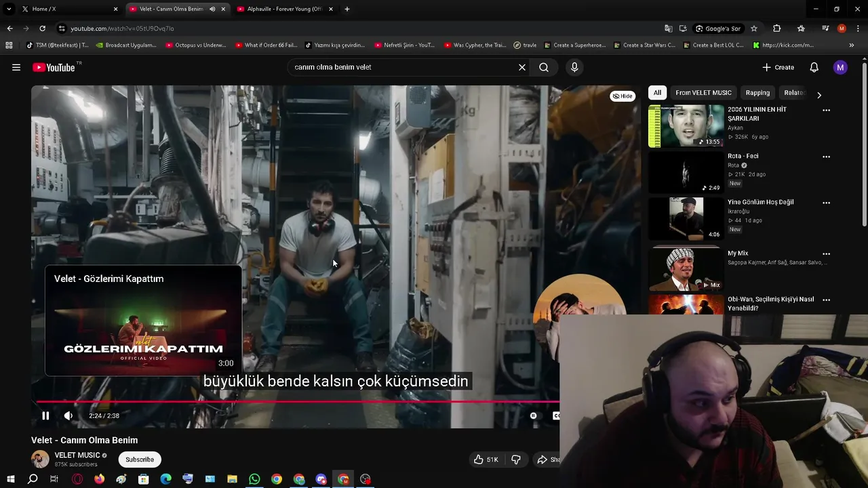
Task: Mute the video with volume icon
Action: pos(68,415)
